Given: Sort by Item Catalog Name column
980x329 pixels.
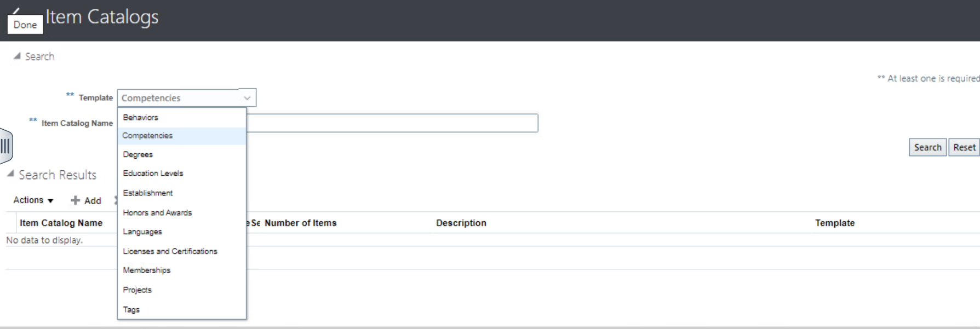Looking at the screenshot, I should click(61, 223).
